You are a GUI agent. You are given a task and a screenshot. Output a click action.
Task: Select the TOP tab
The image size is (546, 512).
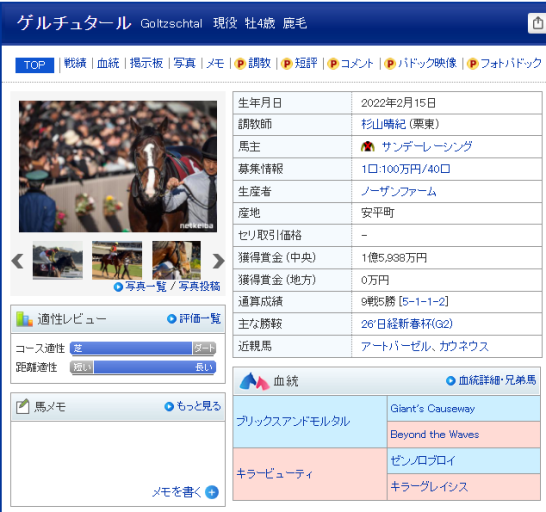(x=34, y=65)
